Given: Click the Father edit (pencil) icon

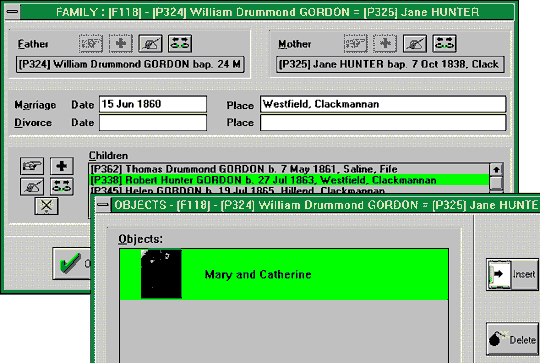Looking at the screenshot, I should [150, 44].
